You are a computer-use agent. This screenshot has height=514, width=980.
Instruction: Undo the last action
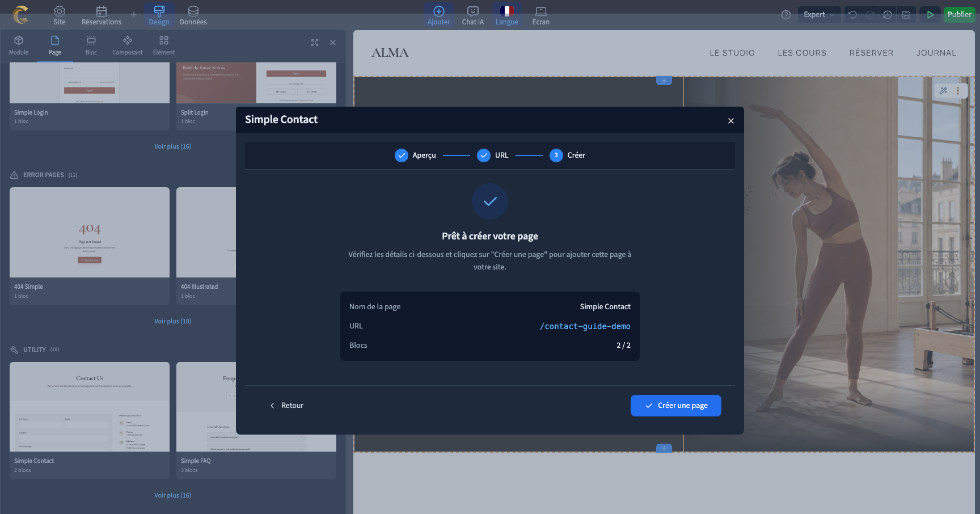853,15
